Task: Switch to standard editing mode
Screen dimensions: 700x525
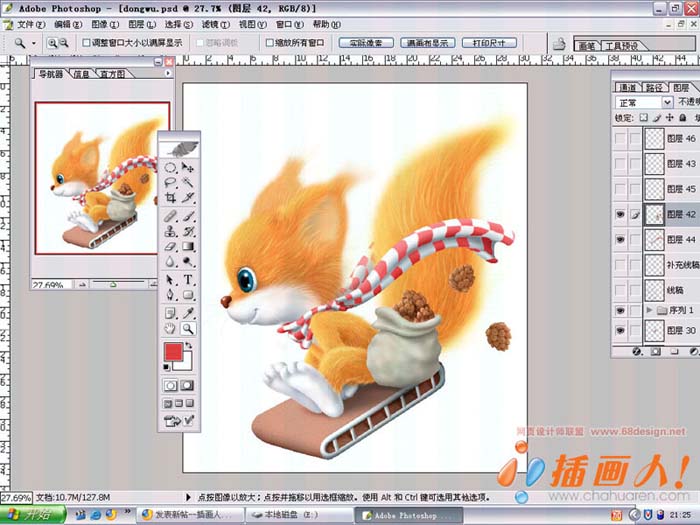Action: pos(171,385)
